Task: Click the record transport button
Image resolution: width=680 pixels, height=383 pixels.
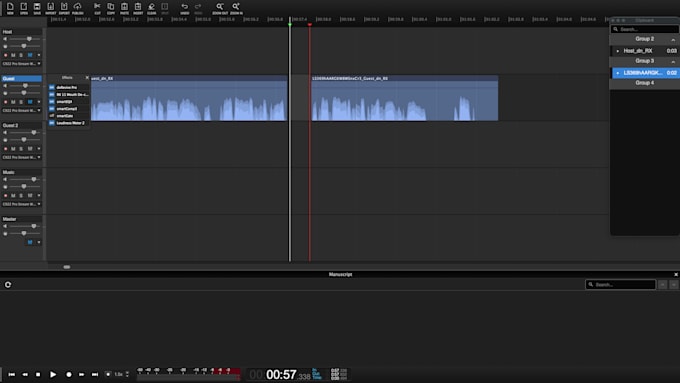Action: click(69, 374)
